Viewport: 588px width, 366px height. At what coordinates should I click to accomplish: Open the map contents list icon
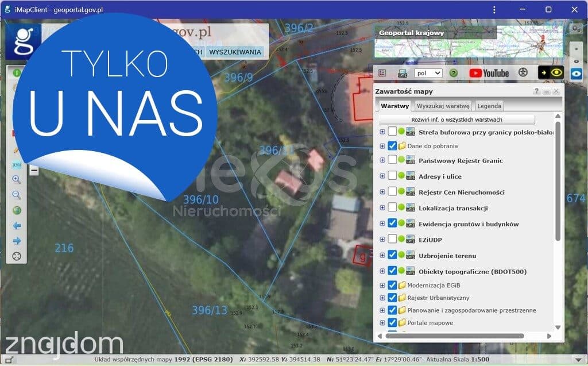click(x=382, y=73)
